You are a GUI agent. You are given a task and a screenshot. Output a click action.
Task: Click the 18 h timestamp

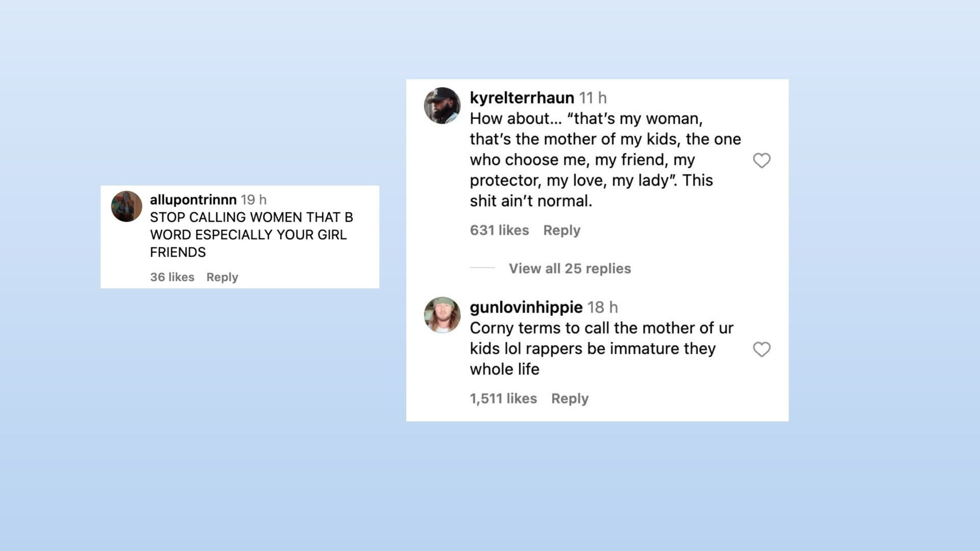602,307
